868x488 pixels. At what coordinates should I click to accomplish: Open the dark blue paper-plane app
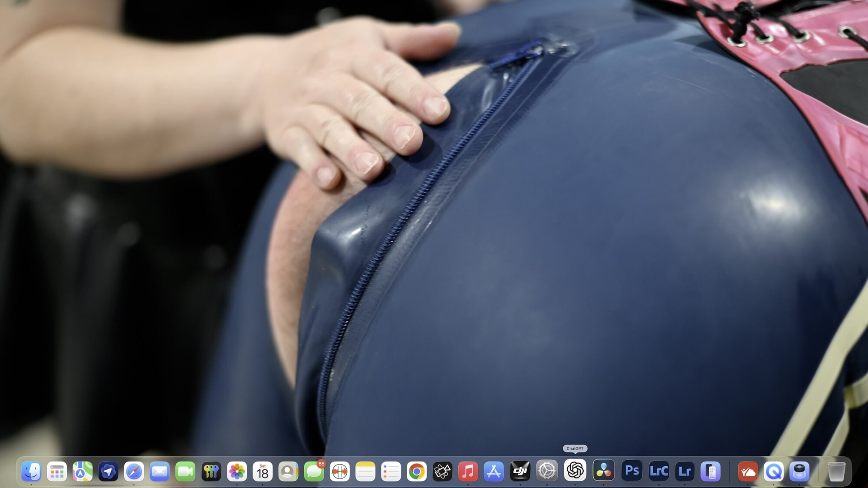click(x=108, y=471)
